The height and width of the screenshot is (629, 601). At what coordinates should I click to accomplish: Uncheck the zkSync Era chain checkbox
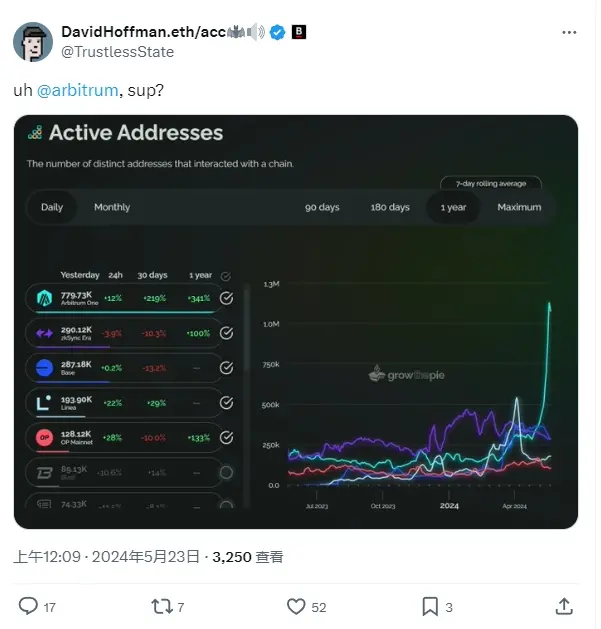[226, 332]
